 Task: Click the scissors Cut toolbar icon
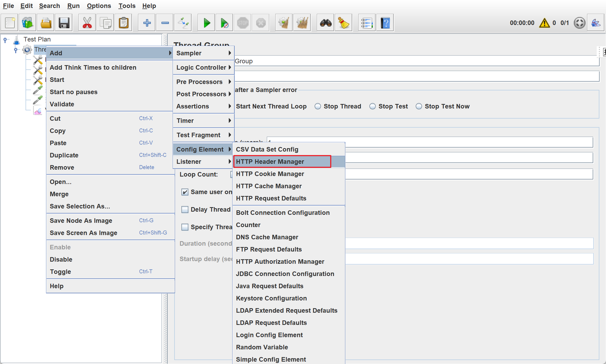click(87, 23)
